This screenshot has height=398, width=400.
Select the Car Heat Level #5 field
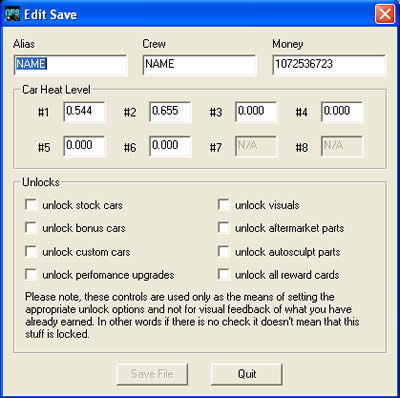pyautogui.click(x=84, y=146)
